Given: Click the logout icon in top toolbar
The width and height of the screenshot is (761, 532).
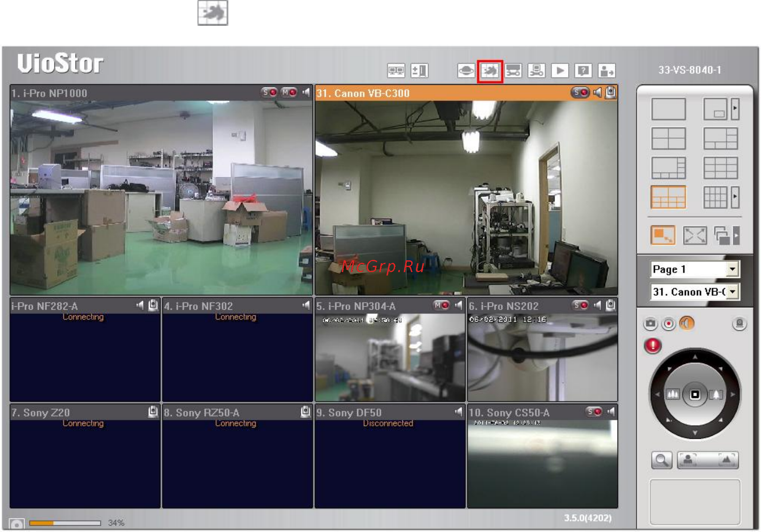Looking at the screenshot, I should pyautogui.click(x=607, y=70).
